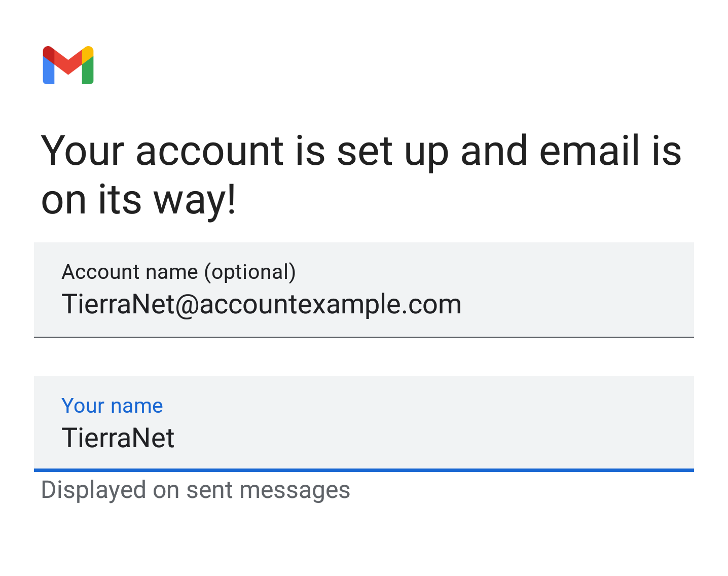Click the "Your account is set up" heading

tap(361, 175)
